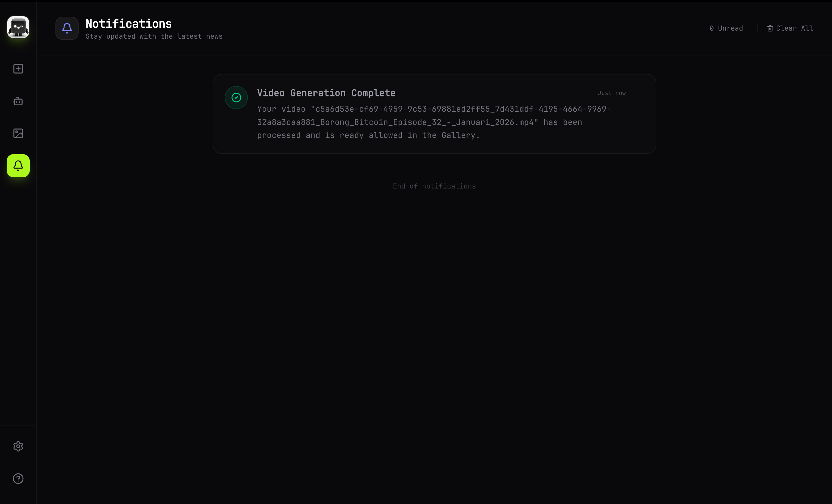Select the robot assistant icon in the sidebar
Image resolution: width=832 pixels, height=504 pixels.
[x=18, y=101]
